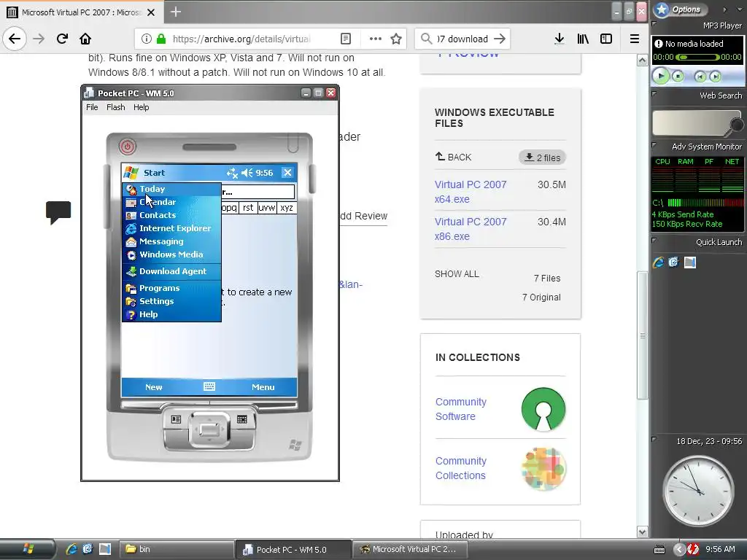Open the File menu of Pocket PC window

(92, 107)
